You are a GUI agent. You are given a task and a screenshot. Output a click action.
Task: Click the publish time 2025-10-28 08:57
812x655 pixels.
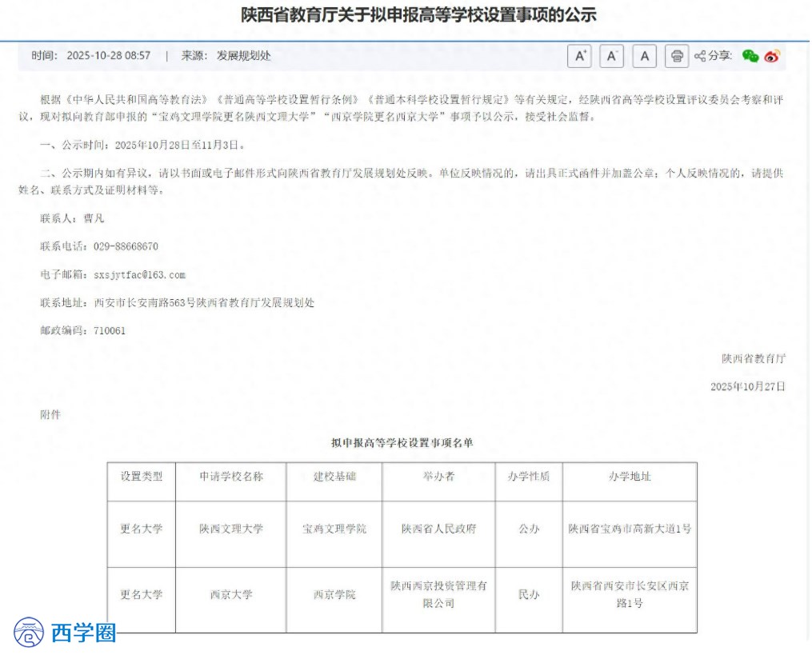point(108,56)
